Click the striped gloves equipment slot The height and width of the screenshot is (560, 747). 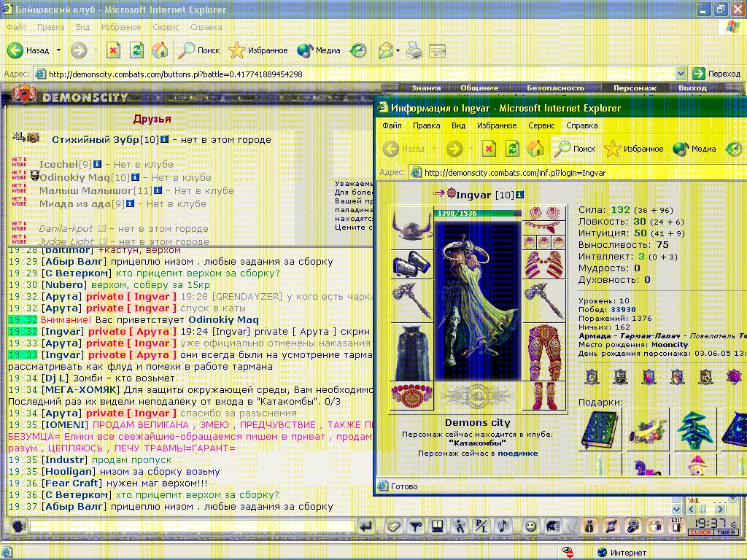544,264
